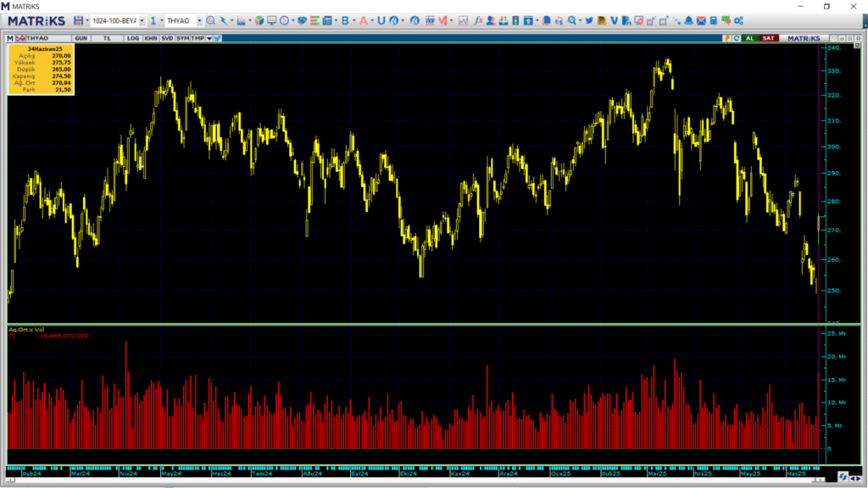Screen dimensions: 868x488
Task: Open the settings gears icon
Action: [737, 20]
